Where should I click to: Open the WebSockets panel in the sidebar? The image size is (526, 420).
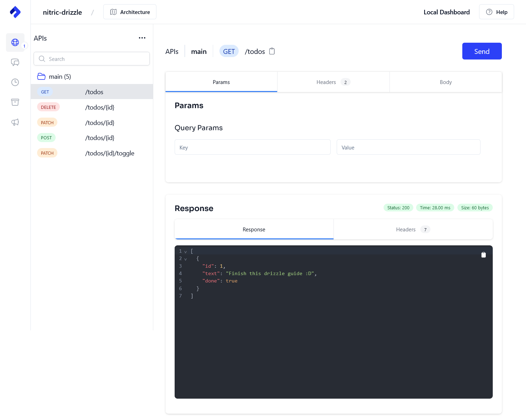pos(15,62)
